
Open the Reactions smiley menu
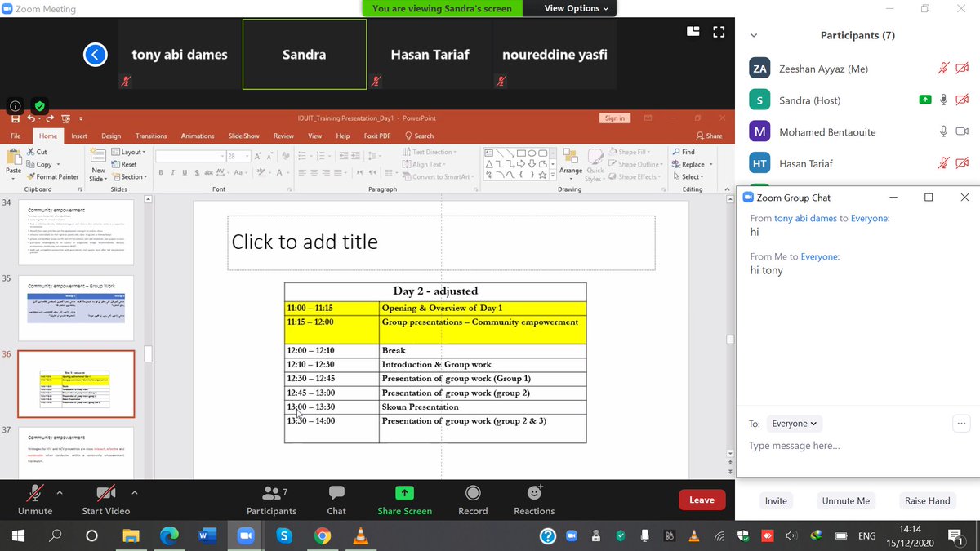(x=535, y=493)
